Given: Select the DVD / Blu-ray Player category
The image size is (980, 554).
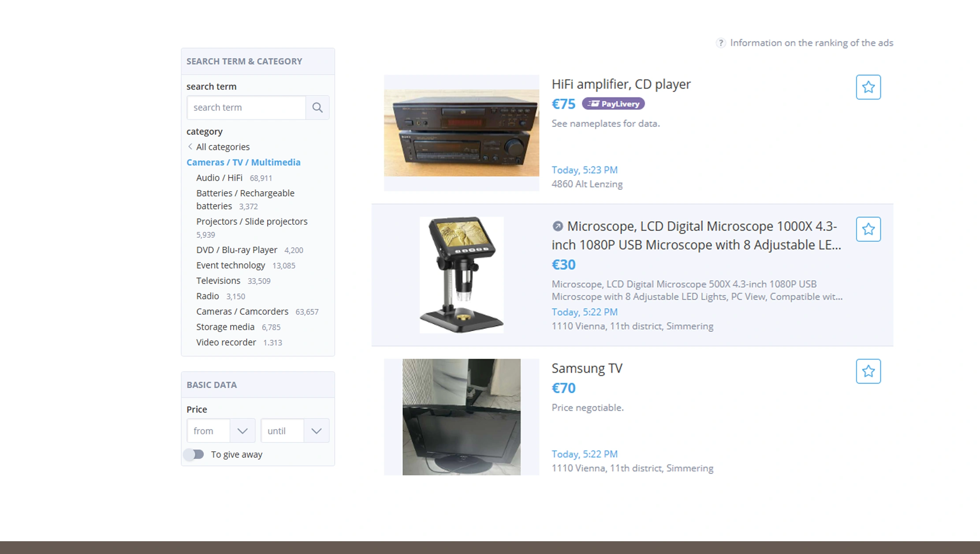Looking at the screenshot, I should pyautogui.click(x=236, y=249).
